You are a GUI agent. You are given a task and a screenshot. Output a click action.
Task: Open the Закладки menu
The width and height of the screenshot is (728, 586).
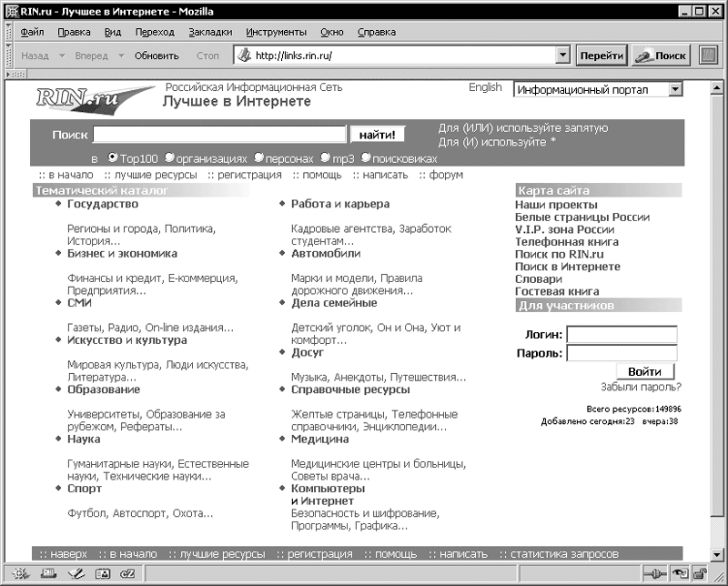point(210,32)
